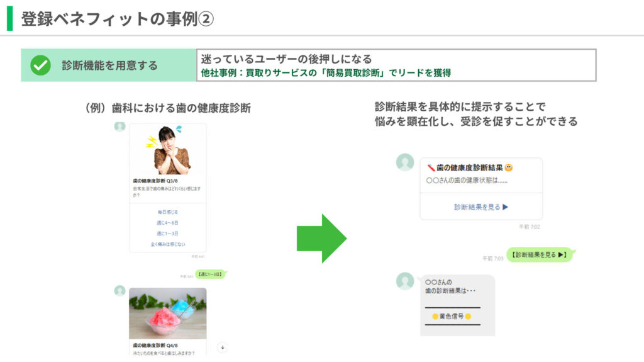Click the woman with toothache image
The height and width of the screenshot is (362, 644).
pos(168,149)
